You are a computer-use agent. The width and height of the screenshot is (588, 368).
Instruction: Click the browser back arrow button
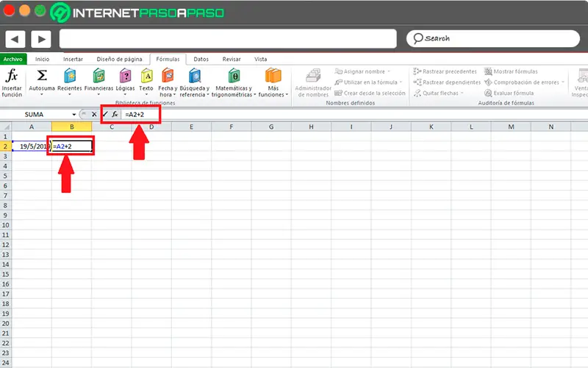[x=15, y=39]
